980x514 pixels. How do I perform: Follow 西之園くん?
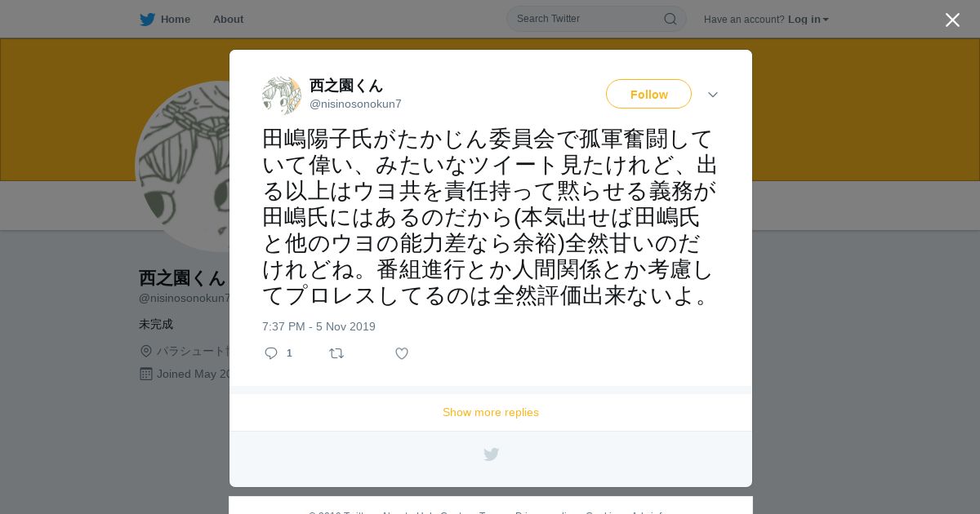pyautogui.click(x=648, y=94)
